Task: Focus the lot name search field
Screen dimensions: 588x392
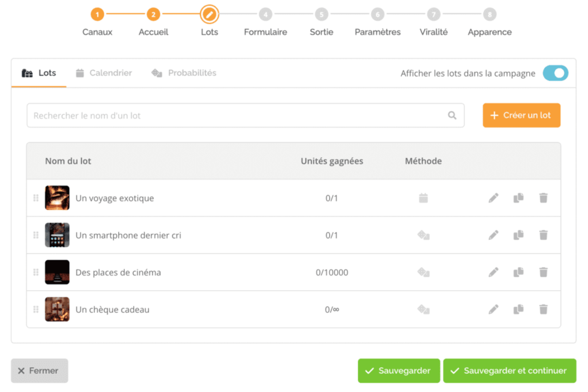Action: click(x=245, y=115)
